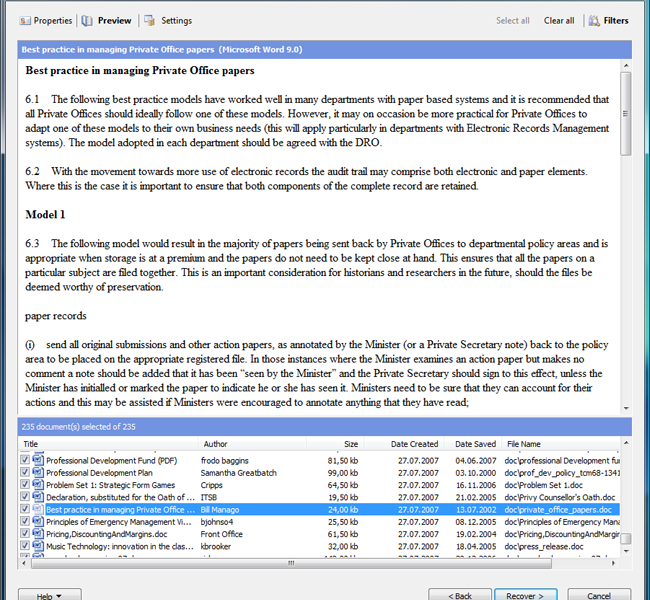Uncheck the Professional Development Plan checkbox

[25, 472]
